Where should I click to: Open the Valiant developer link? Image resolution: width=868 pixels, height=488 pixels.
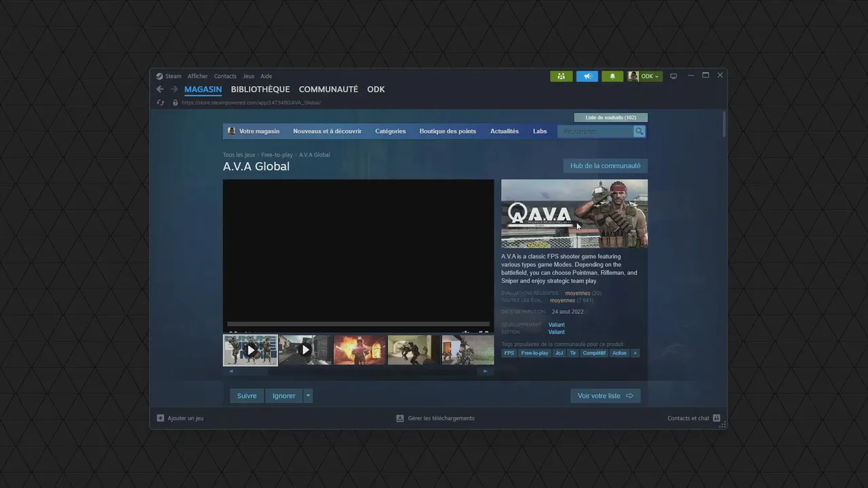click(557, 325)
